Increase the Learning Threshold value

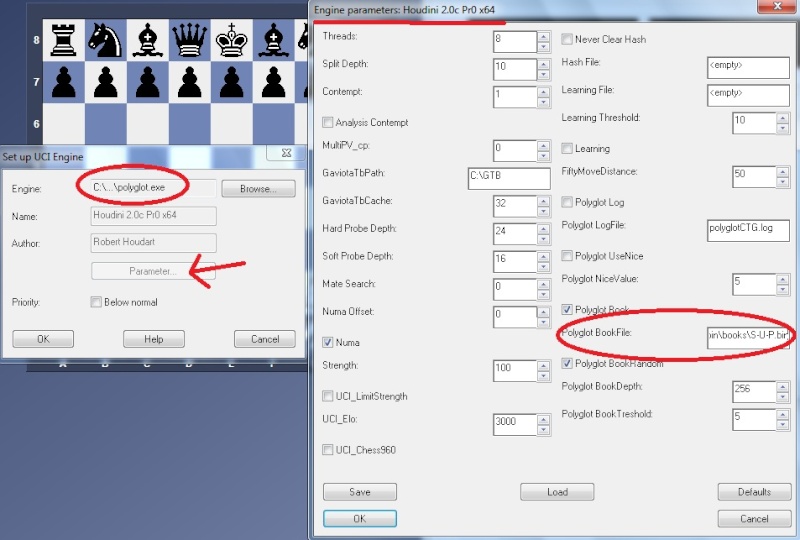click(783, 118)
